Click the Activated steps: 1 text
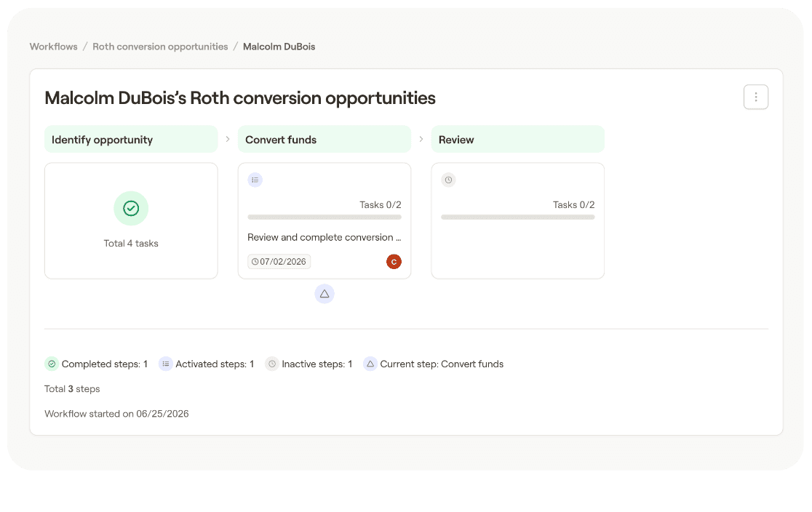The image size is (812, 512). (x=215, y=364)
